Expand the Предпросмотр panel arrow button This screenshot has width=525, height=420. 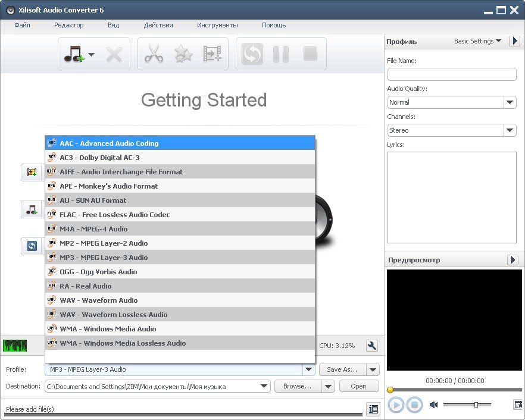[x=512, y=260]
